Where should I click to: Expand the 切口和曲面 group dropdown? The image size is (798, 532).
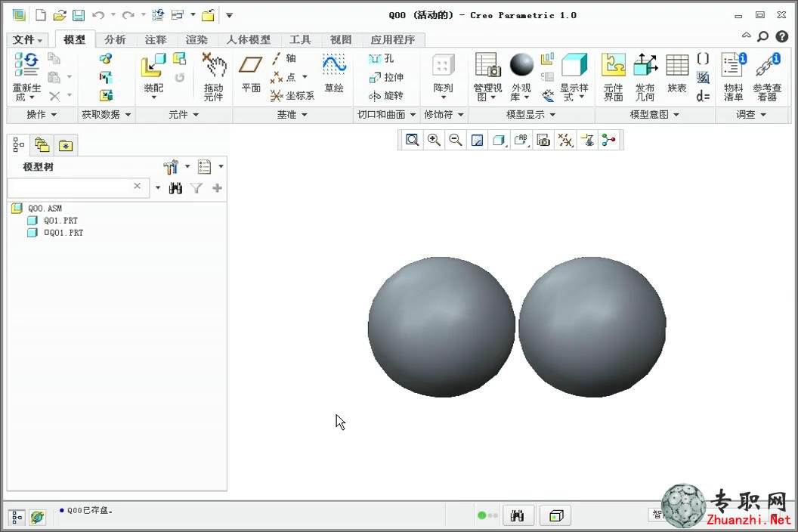[387, 115]
